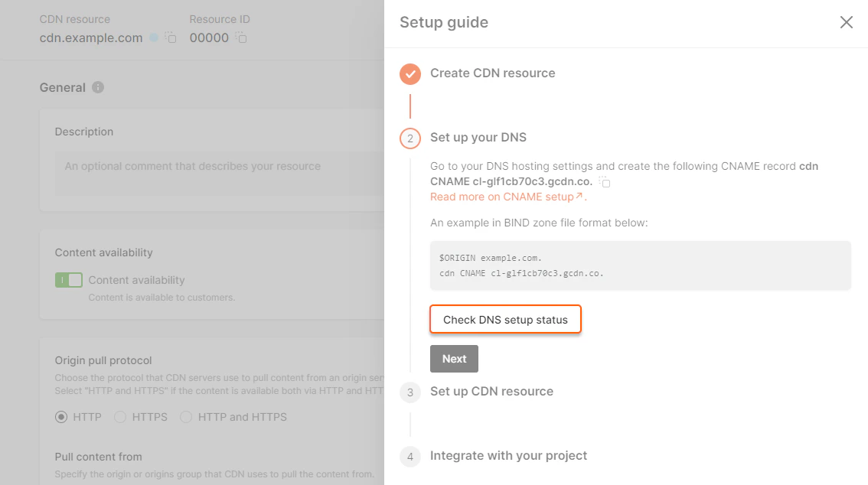
Task: Click the completed checkmark on Create CDN resource
Action: (410, 74)
